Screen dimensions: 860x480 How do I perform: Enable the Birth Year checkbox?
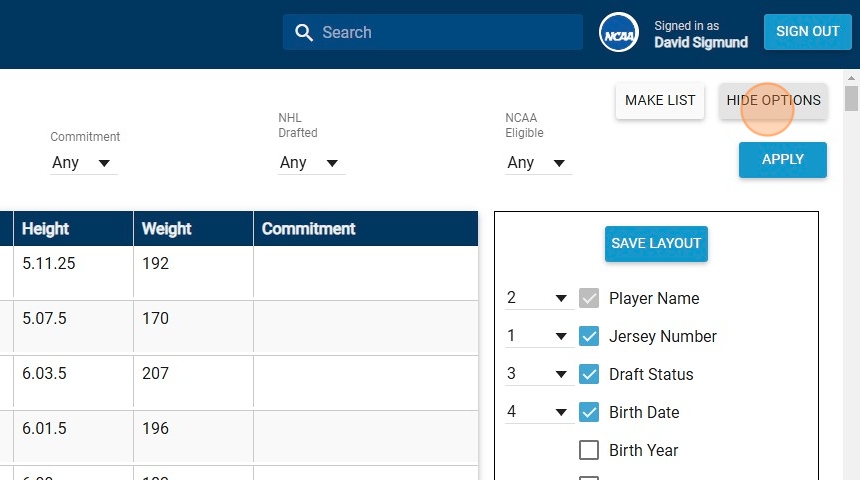click(589, 451)
